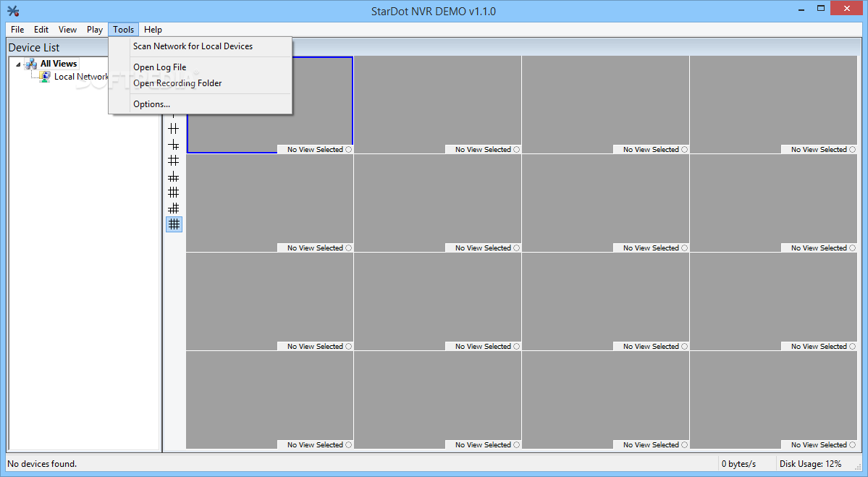Click the Device List panel header
The height and width of the screenshot is (477, 868).
(x=34, y=48)
